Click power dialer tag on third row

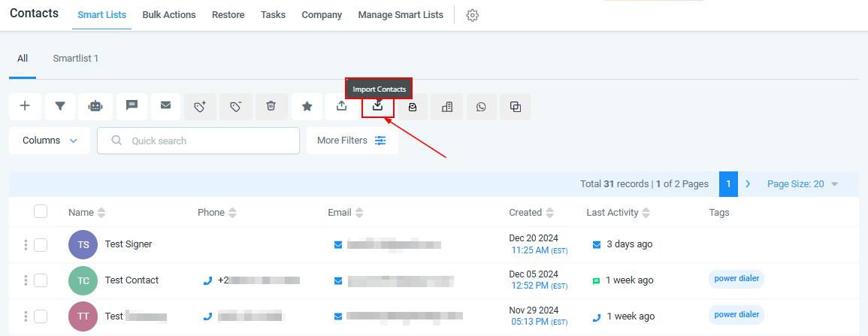pyautogui.click(x=736, y=314)
